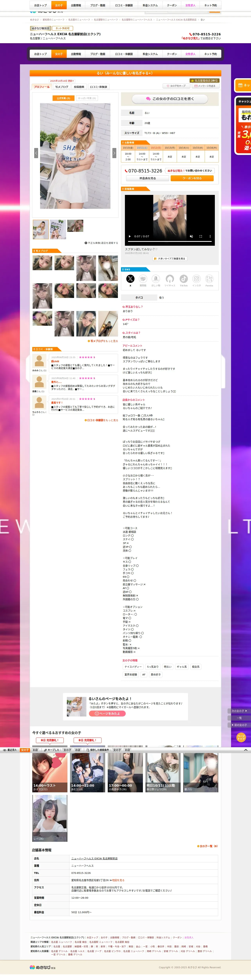The image size is (251, 980).
Task: Click the 10/12(日) schedule column header
Action: [x=156, y=148]
